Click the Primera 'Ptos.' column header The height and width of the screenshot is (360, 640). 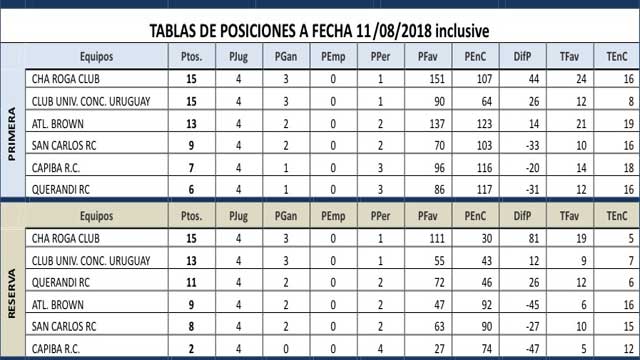tap(191, 56)
